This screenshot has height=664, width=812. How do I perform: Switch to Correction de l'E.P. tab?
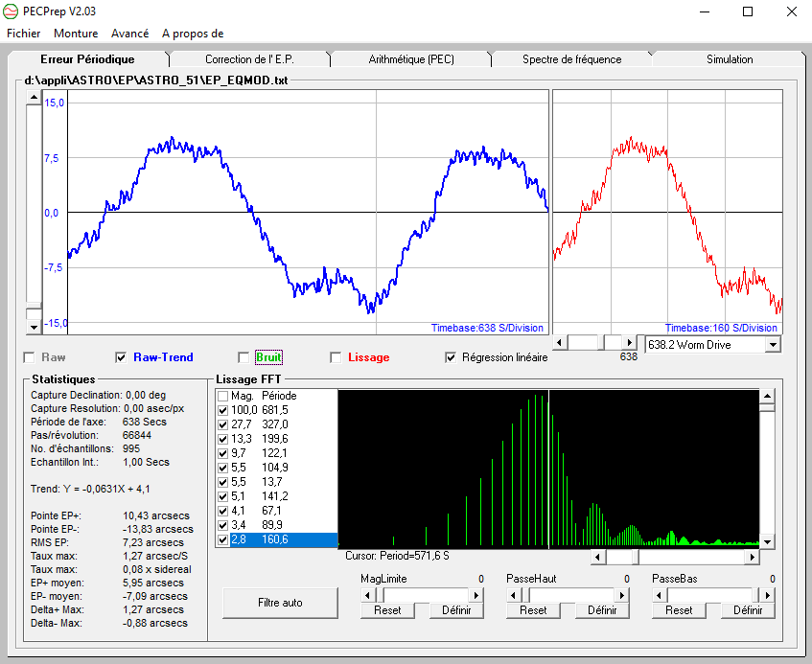(x=249, y=59)
